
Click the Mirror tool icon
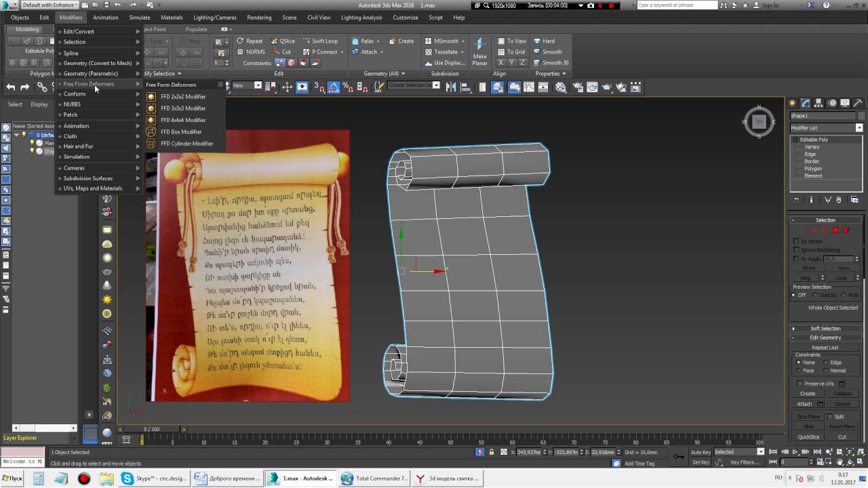point(451,87)
